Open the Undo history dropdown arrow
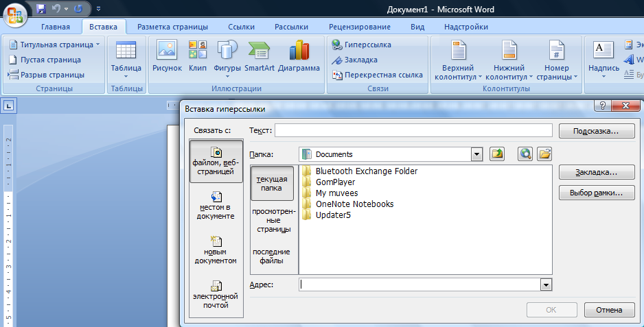 click(x=66, y=8)
